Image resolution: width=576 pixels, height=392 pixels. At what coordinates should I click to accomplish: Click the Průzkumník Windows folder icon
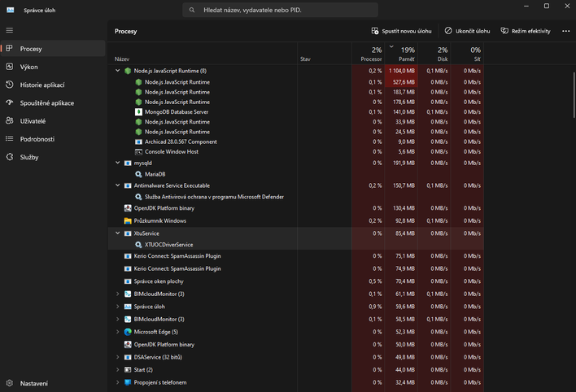[128, 220]
